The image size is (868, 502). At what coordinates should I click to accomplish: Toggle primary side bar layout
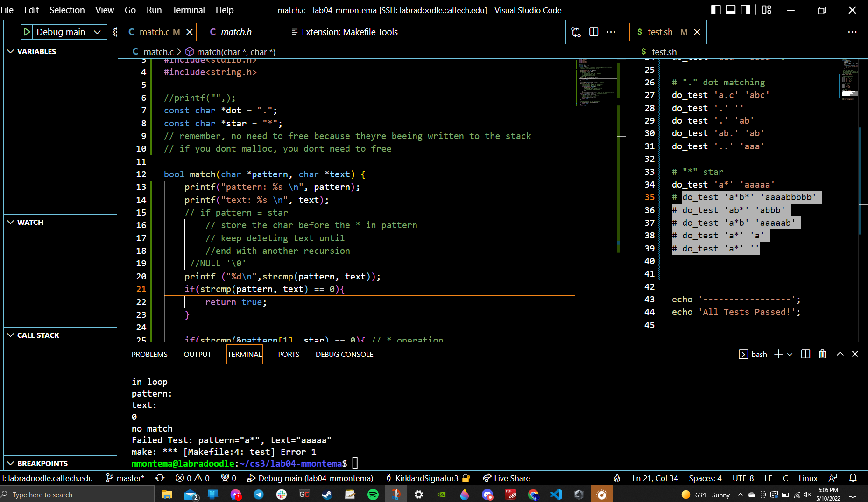[x=715, y=10]
